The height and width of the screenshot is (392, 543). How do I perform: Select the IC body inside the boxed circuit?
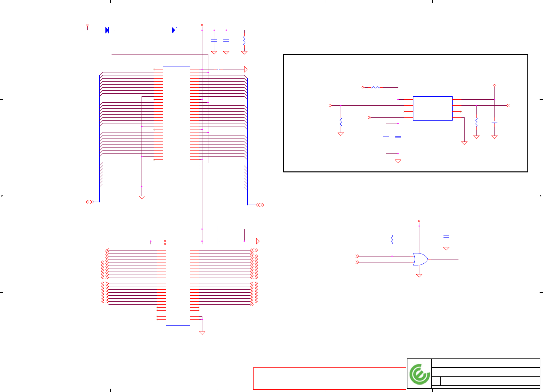[433, 108]
